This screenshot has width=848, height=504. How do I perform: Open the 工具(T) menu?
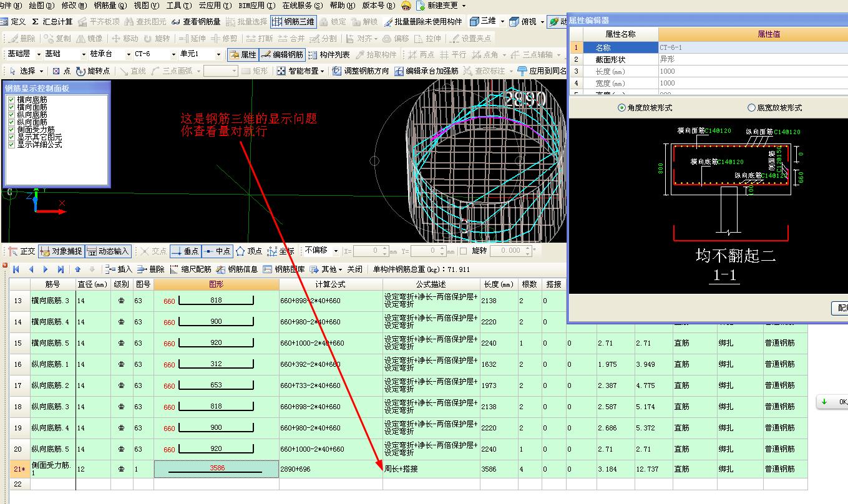click(178, 6)
